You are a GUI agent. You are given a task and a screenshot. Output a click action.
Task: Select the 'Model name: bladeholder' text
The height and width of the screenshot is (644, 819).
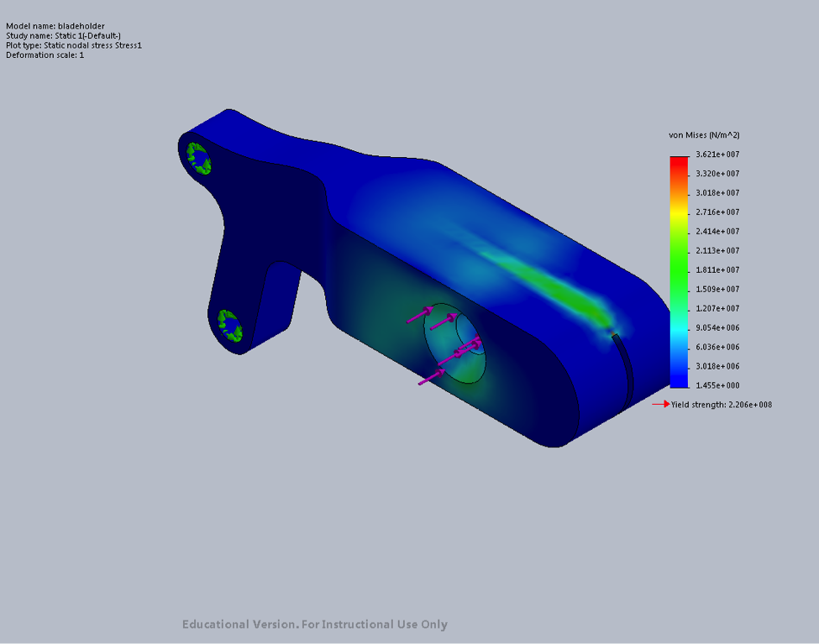point(55,25)
